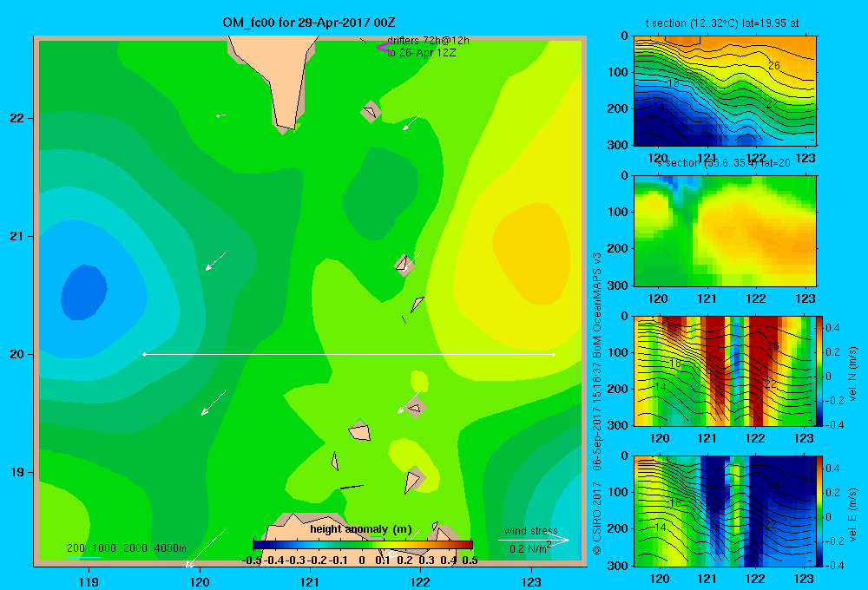Click the western endpoint of white section line

coord(144,354)
